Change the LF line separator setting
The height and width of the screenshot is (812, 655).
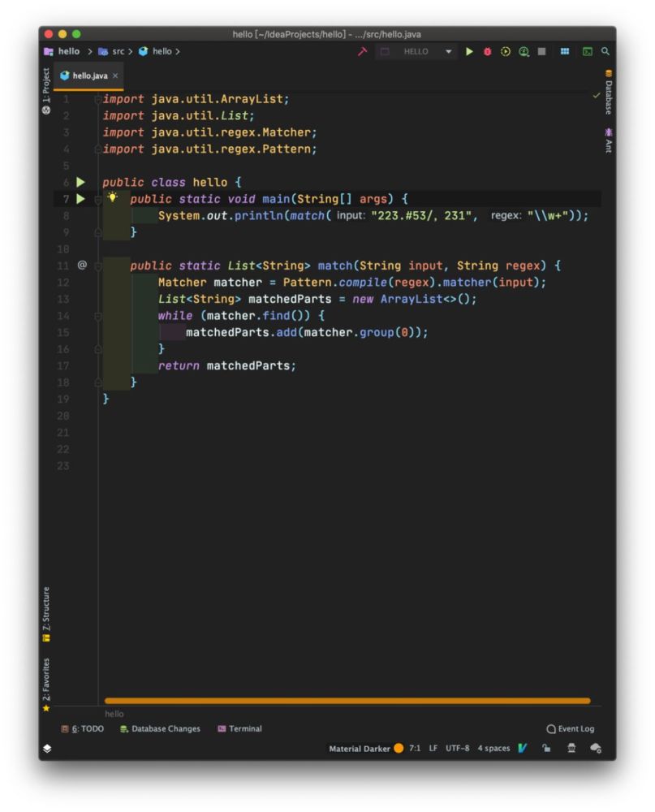tap(433, 749)
